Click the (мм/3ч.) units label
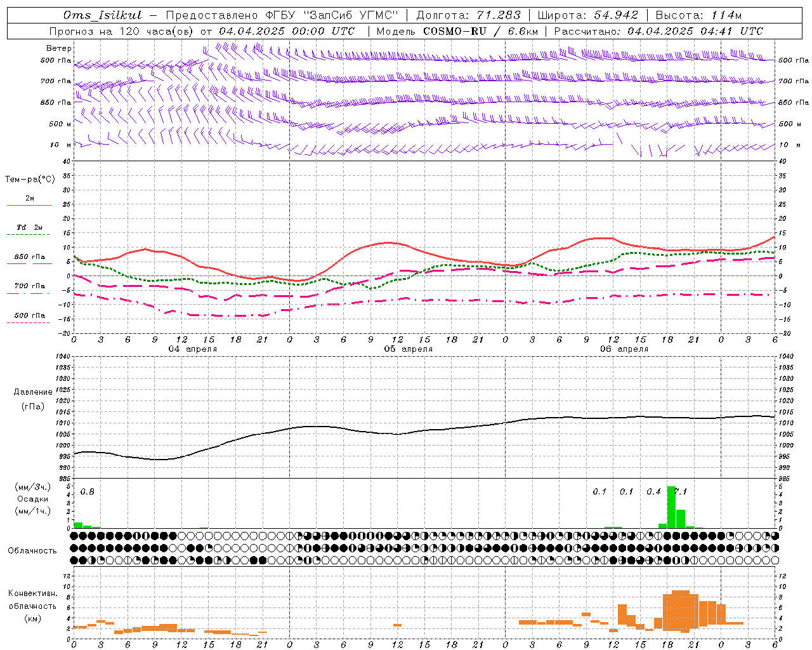Screen dimensions: 812x650 pyautogui.click(x=33, y=487)
